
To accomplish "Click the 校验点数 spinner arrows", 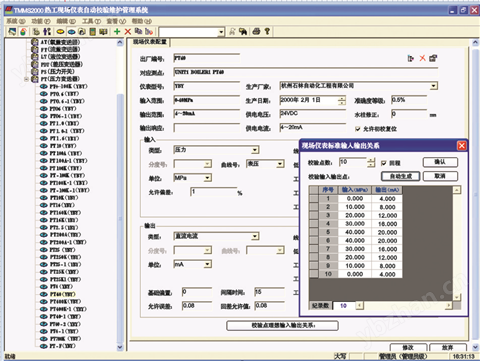I will point(371,162).
